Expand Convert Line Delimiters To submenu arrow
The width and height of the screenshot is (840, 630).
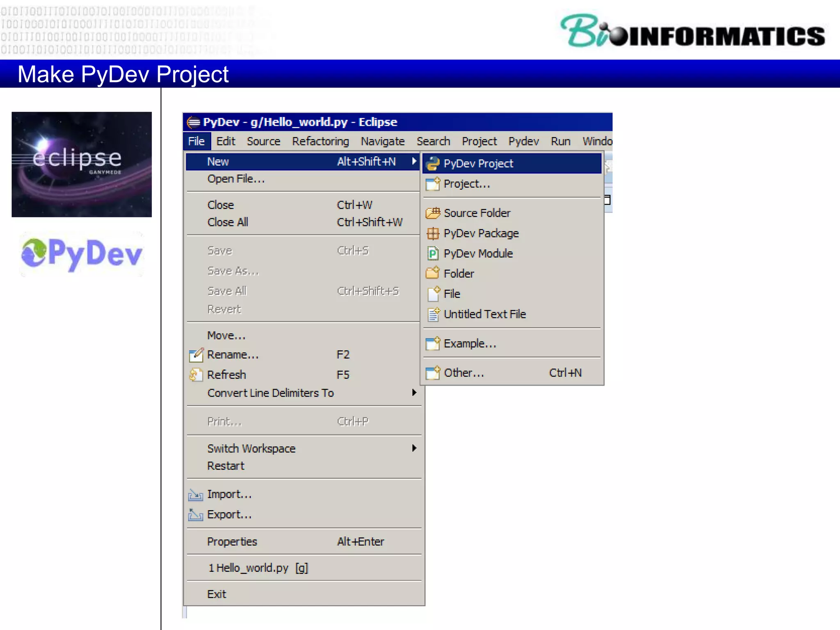[x=414, y=393]
